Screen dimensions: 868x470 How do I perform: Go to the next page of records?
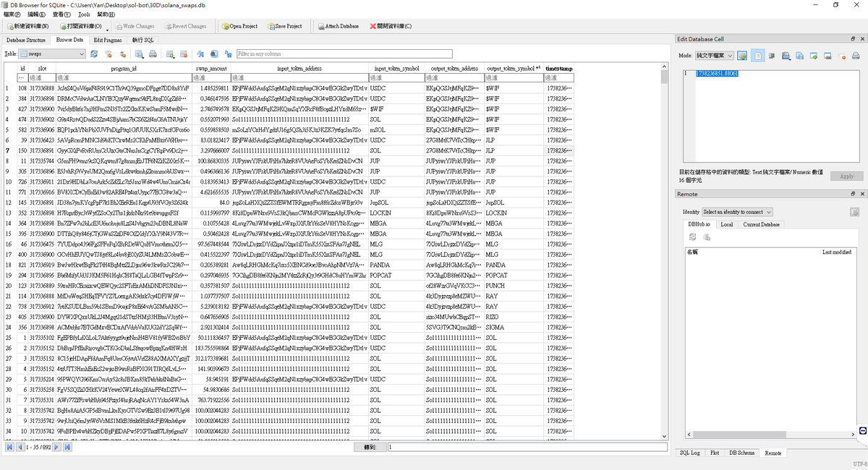(58, 448)
